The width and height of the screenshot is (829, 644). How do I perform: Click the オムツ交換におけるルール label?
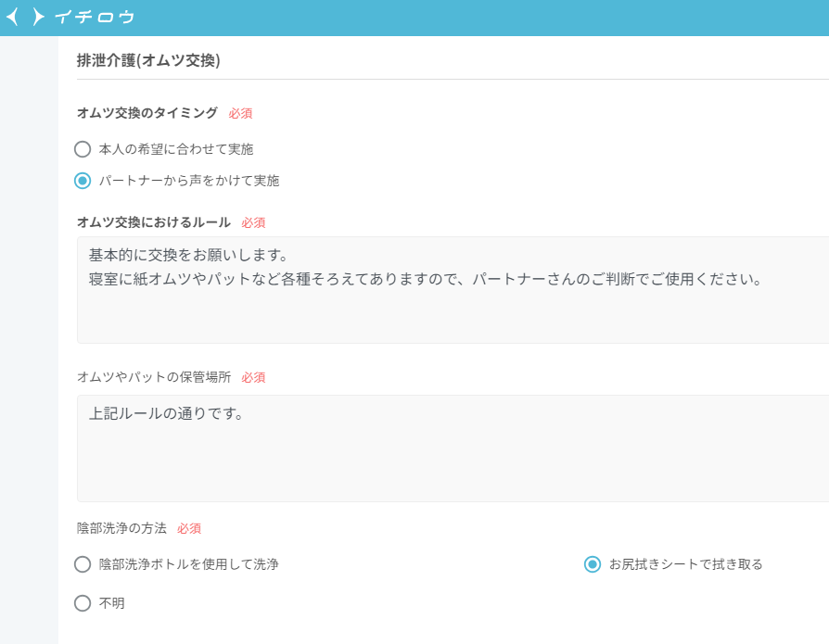click(154, 222)
